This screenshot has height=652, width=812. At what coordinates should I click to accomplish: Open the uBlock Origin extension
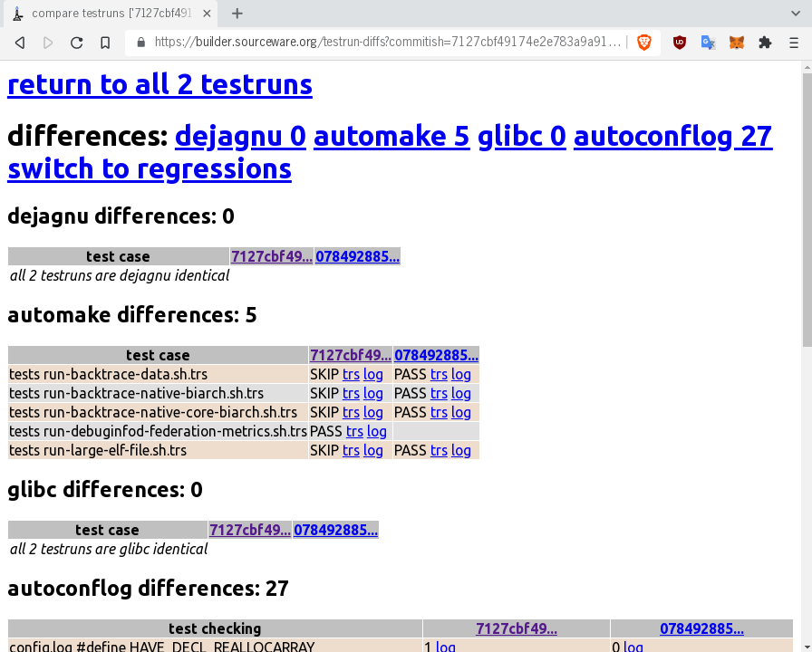pos(680,42)
